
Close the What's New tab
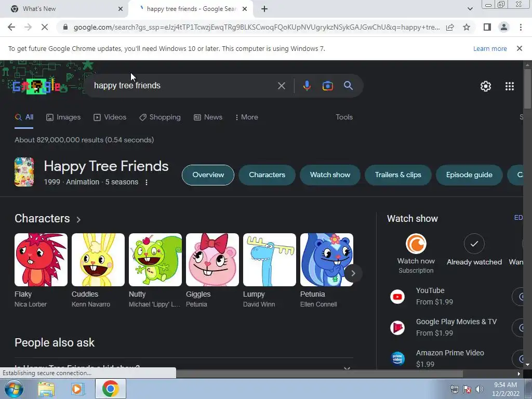pyautogui.click(x=121, y=9)
